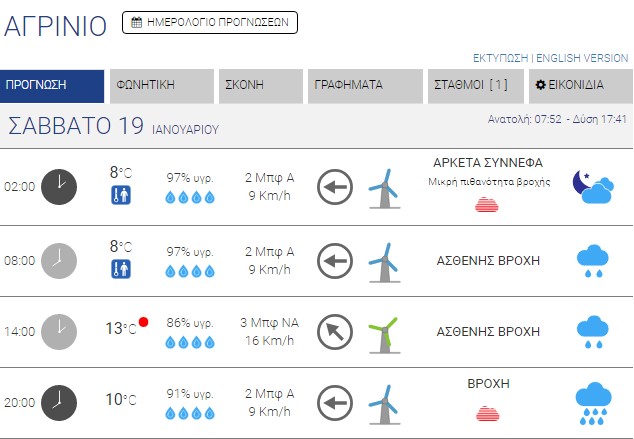
Task: Click the red temperature dot at 14:00
Action: tap(144, 322)
